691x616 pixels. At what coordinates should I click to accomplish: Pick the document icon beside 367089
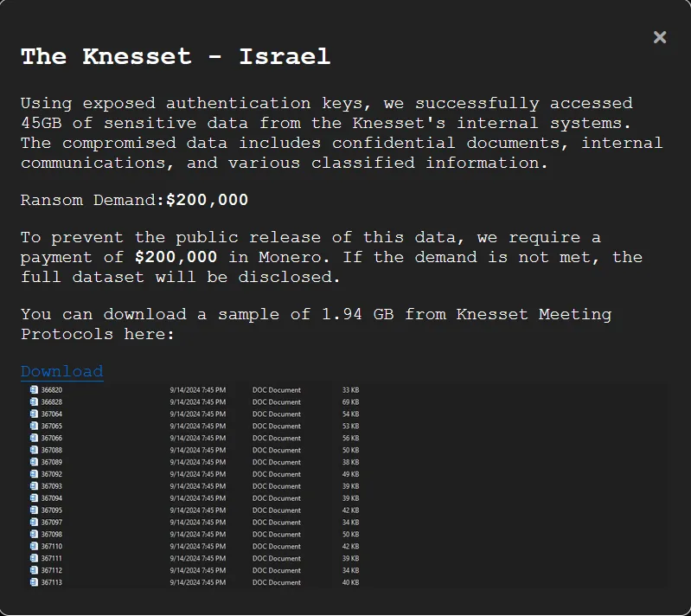click(34, 462)
